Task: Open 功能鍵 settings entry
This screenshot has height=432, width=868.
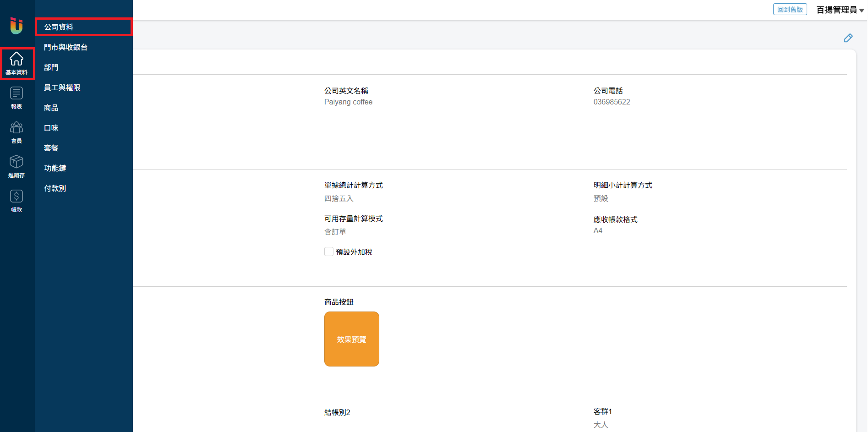Action: click(x=55, y=168)
